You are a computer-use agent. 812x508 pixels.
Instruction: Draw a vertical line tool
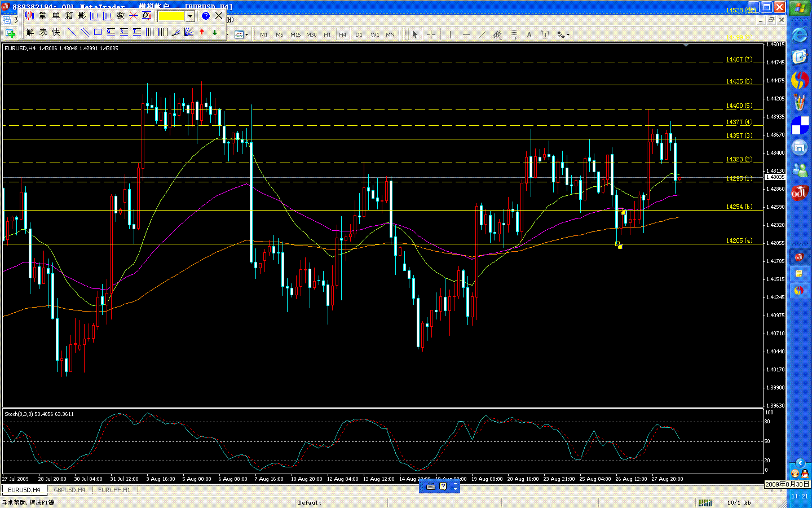tap(450, 34)
